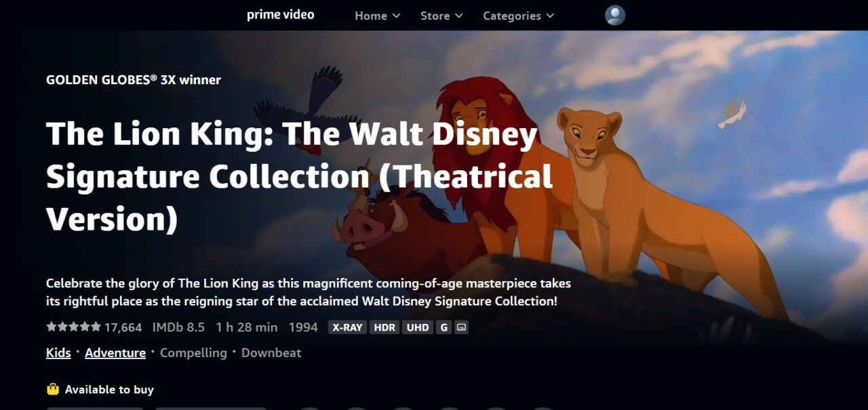Click the X-RAY badge
This screenshot has width=868, height=410.
pyautogui.click(x=347, y=327)
